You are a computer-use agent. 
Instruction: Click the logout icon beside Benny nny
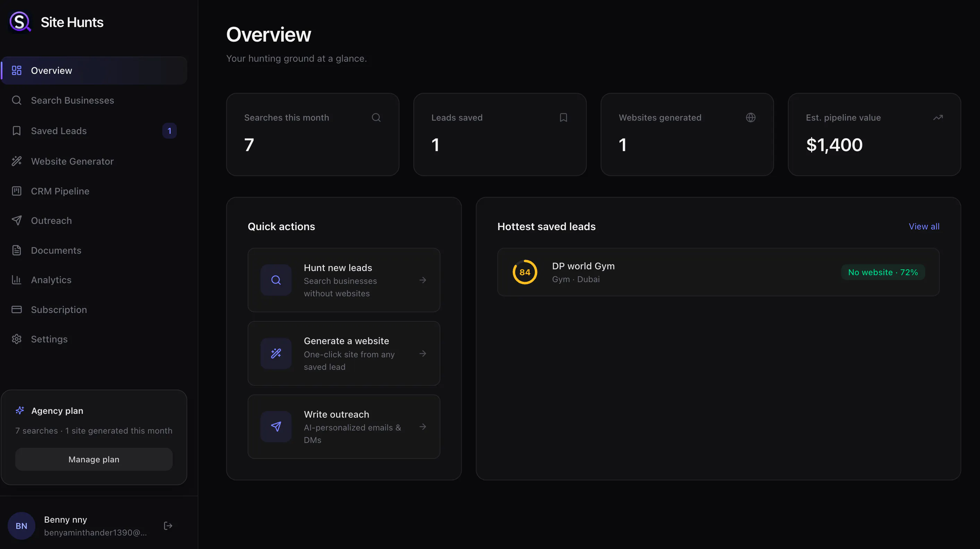click(x=168, y=526)
